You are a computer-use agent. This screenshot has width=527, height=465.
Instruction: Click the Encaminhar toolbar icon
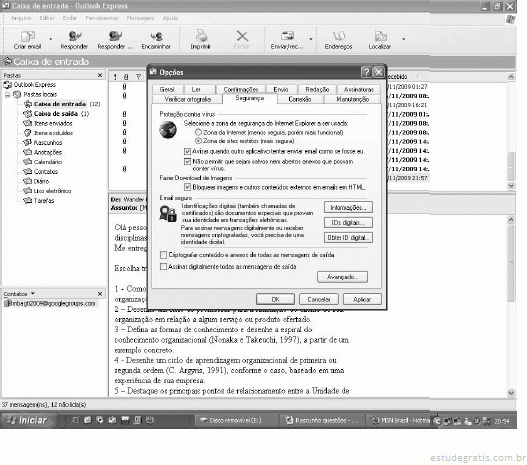point(156,40)
